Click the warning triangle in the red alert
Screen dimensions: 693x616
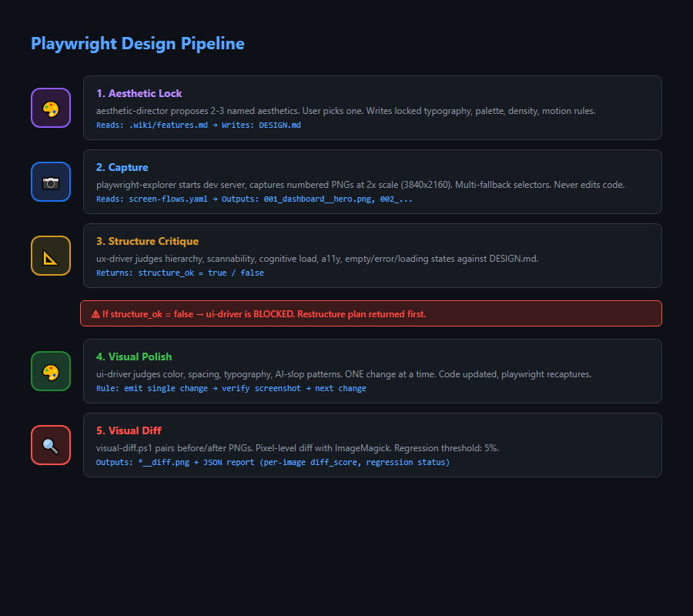point(95,314)
